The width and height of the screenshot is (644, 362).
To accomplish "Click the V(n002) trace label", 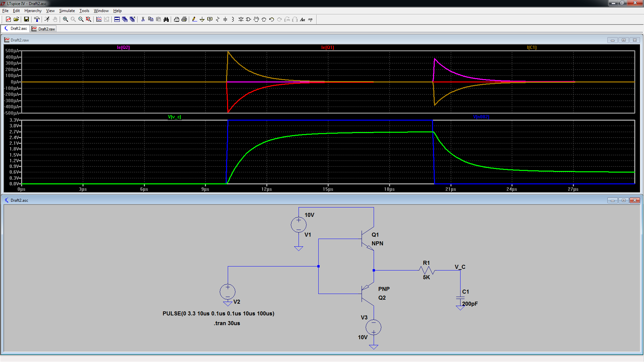I will click(481, 117).
